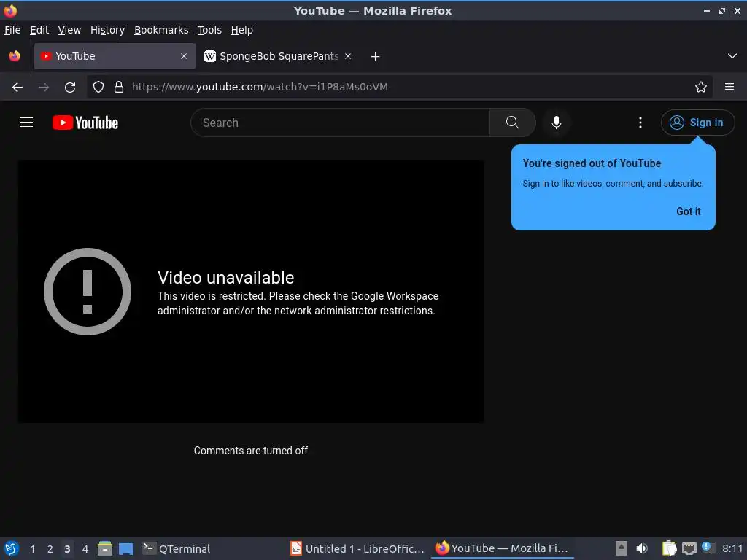Switch to workspace 3
The height and width of the screenshot is (560, 747).
pyautogui.click(x=67, y=549)
